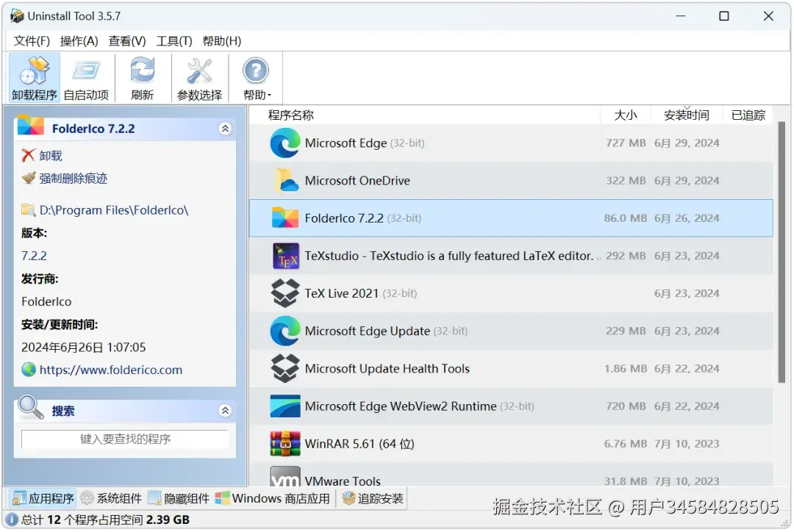Click the 86.0 MB size cell
This screenshot has height=532, width=794.
626,218
